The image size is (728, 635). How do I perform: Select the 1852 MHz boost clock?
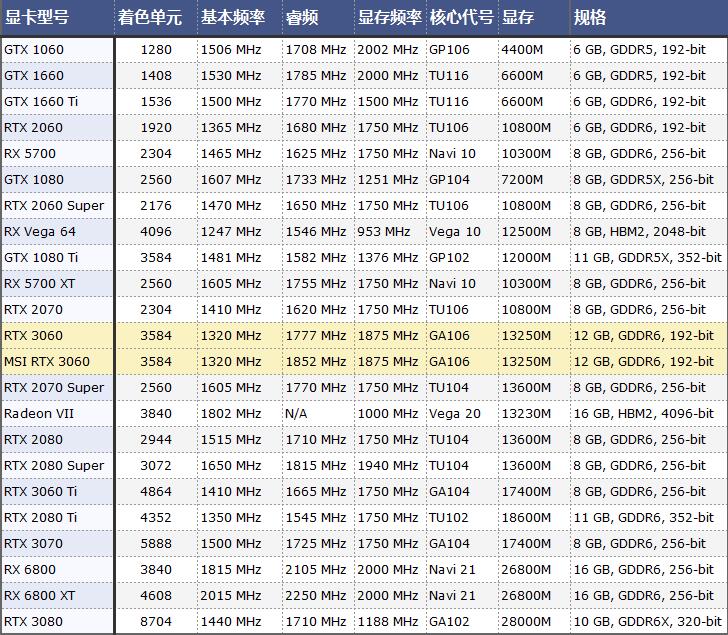coord(316,362)
